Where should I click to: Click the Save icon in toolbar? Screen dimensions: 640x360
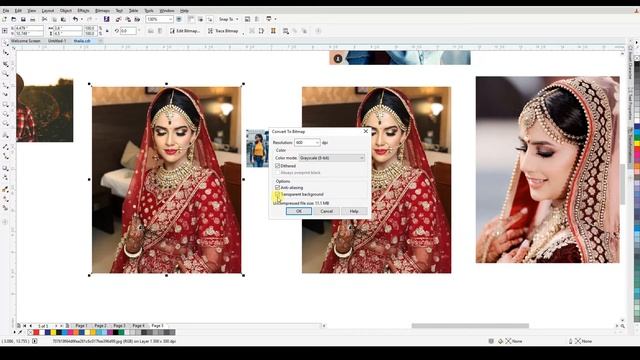23,19
